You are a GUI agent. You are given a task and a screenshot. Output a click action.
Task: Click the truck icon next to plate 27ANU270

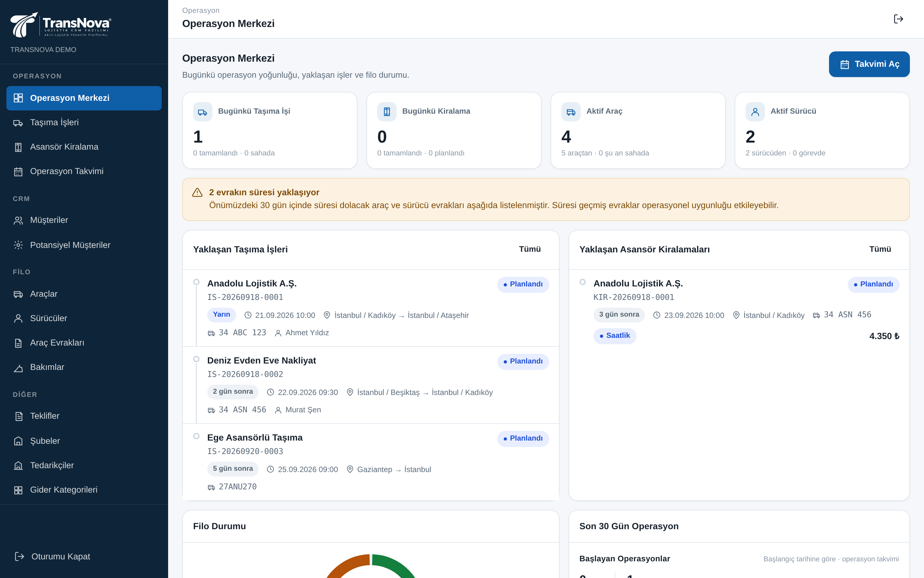[x=211, y=487]
